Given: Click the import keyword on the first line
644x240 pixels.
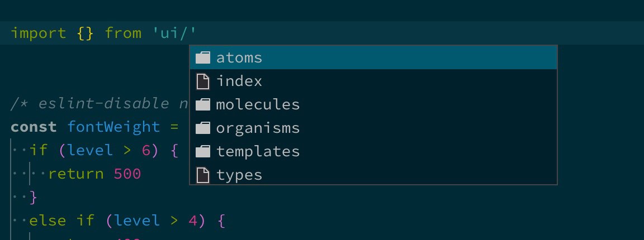Looking at the screenshot, I should tap(38, 33).
